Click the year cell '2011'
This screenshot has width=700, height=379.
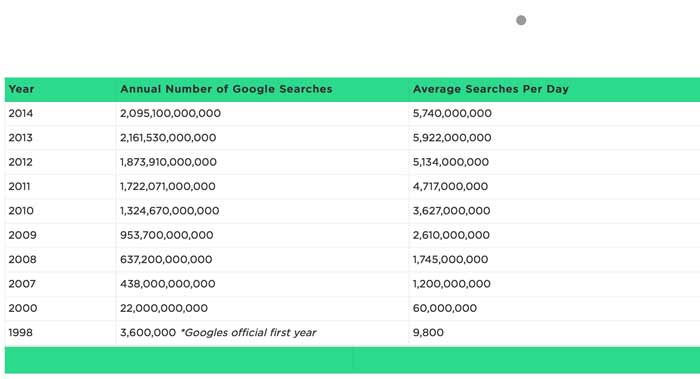click(19, 186)
